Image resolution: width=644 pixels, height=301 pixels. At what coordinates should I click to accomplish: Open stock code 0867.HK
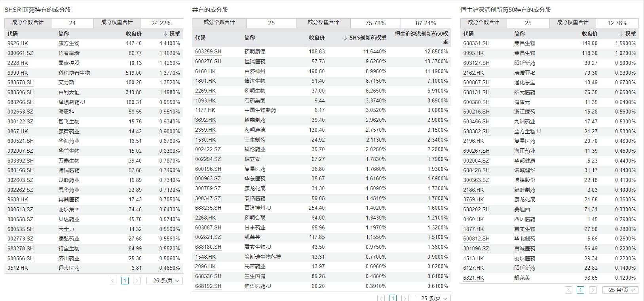click(18, 131)
